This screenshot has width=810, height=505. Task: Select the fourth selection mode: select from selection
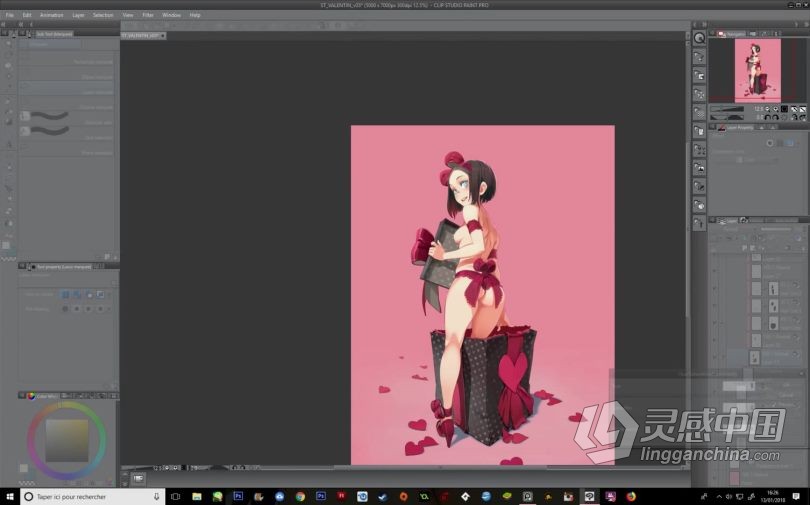tap(100, 294)
